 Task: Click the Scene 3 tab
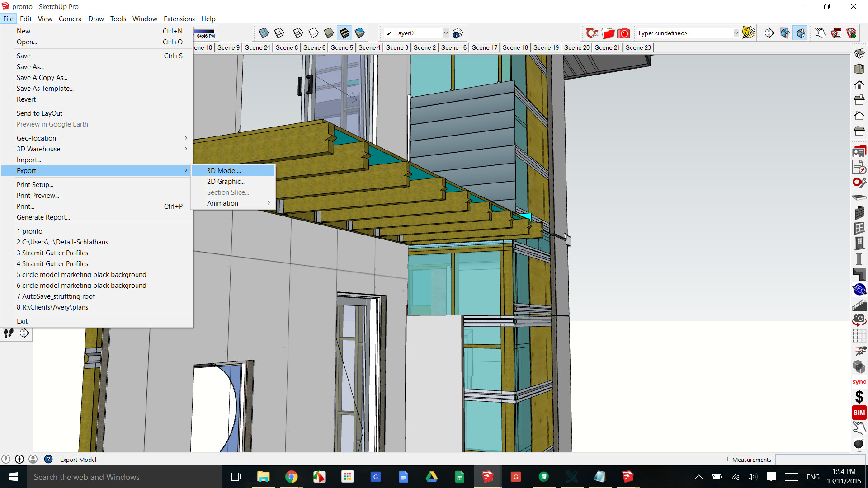pyautogui.click(x=397, y=47)
